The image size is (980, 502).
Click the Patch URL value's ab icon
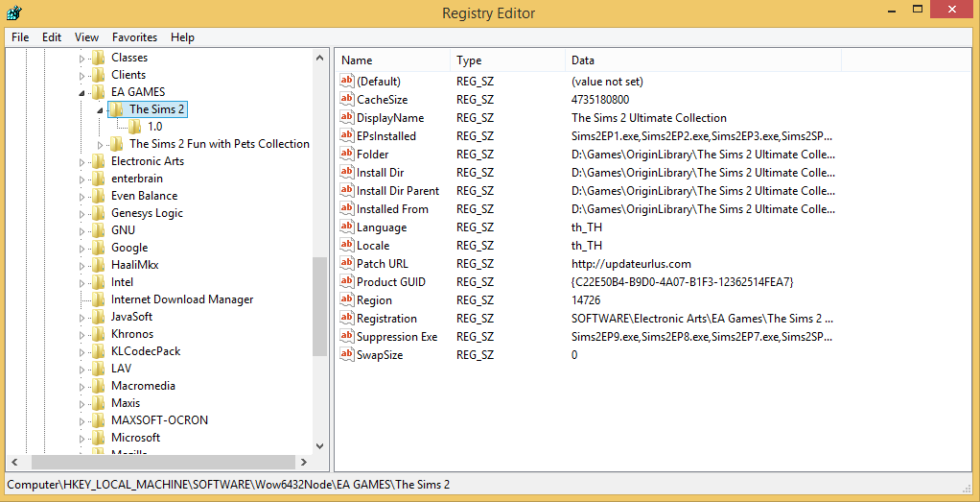click(347, 264)
